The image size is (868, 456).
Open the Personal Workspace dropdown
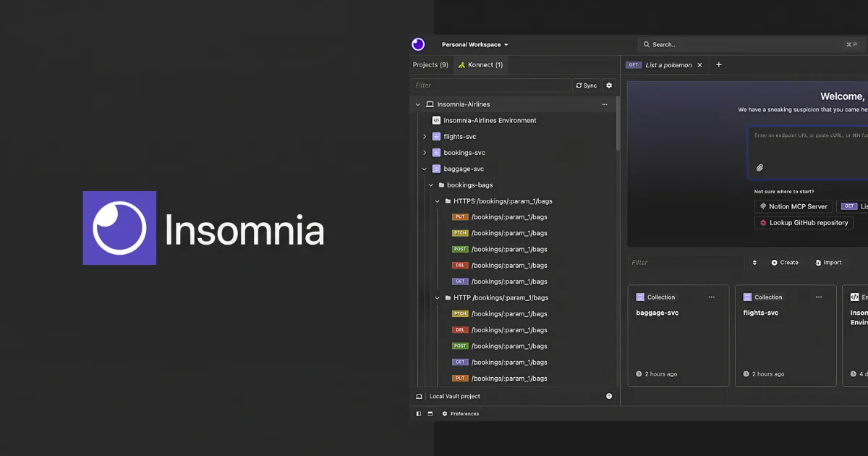click(475, 45)
